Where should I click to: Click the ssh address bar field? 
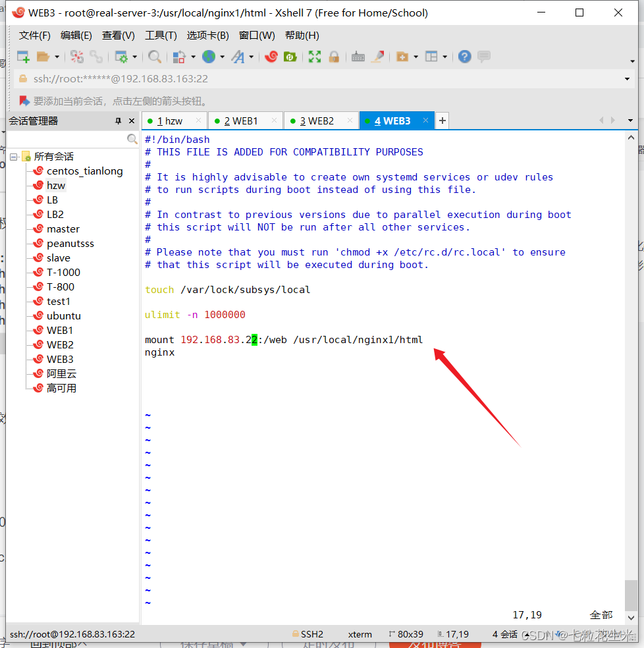click(323, 79)
